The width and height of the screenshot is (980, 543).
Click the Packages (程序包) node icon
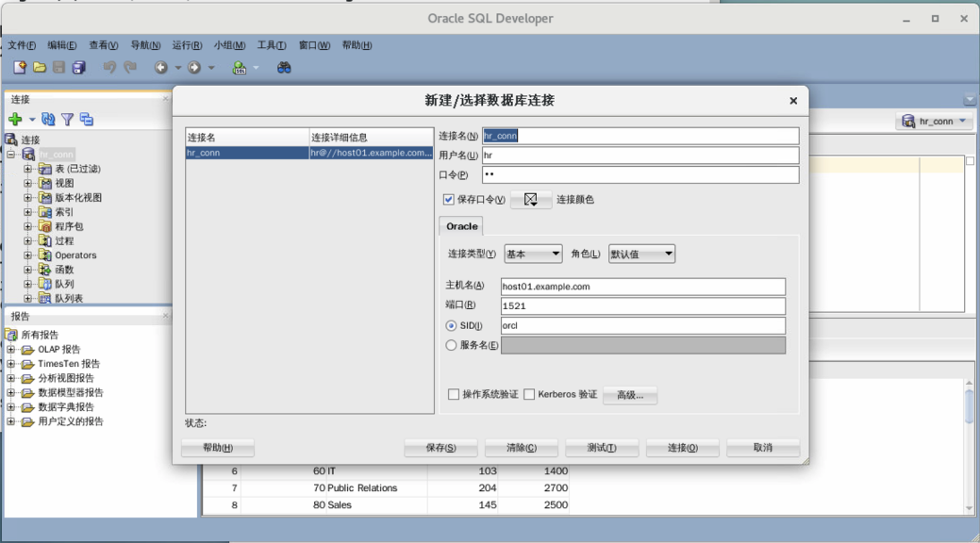(45, 226)
